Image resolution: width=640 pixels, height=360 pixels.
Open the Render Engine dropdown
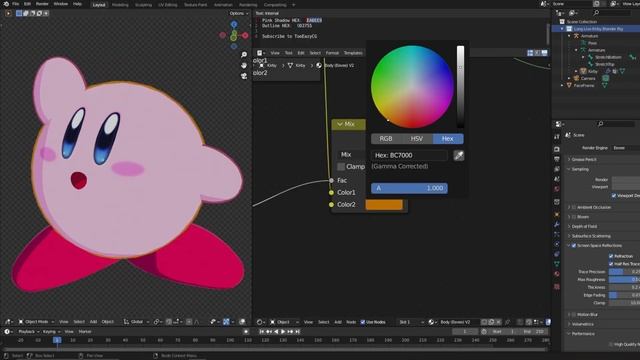(626, 148)
